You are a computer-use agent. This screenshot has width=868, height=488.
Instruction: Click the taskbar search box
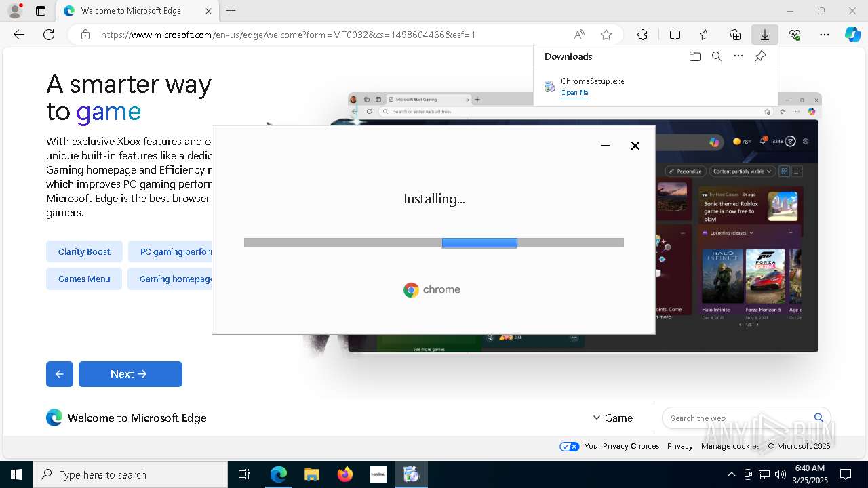130,474
